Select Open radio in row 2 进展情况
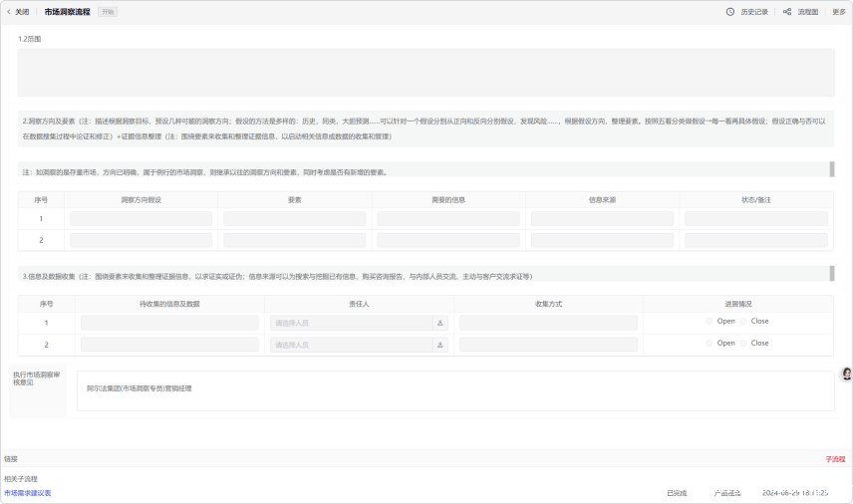 coord(710,343)
